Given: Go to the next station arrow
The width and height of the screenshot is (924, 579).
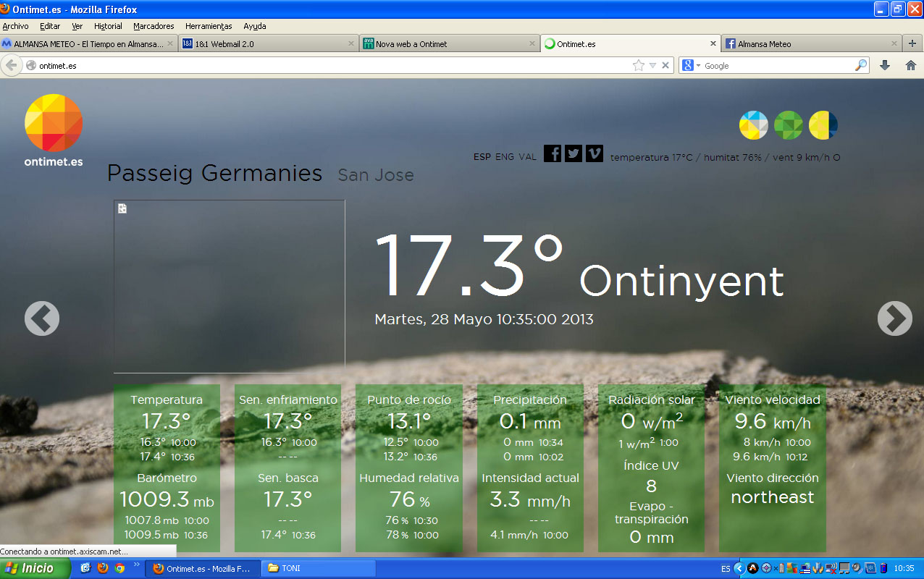Looking at the screenshot, I should pos(894,318).
